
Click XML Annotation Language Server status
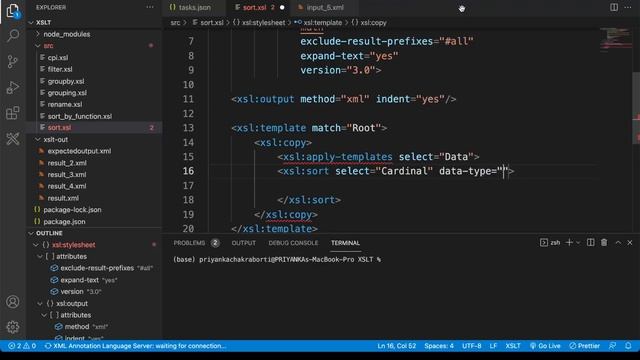tap(135, 346)
